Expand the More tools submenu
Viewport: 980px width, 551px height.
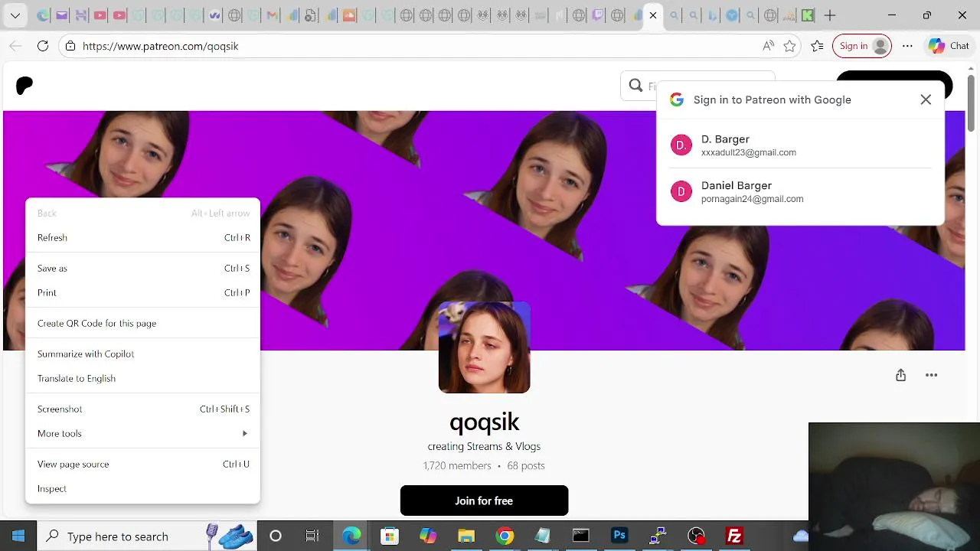pyautogui.click(x=143, y=433)
